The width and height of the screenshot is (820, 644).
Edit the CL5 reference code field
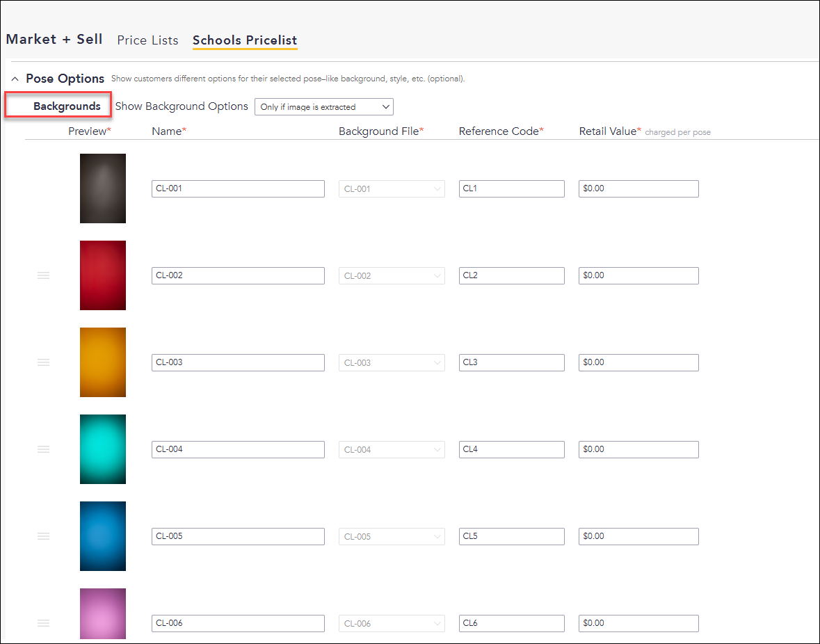point(511,536)
